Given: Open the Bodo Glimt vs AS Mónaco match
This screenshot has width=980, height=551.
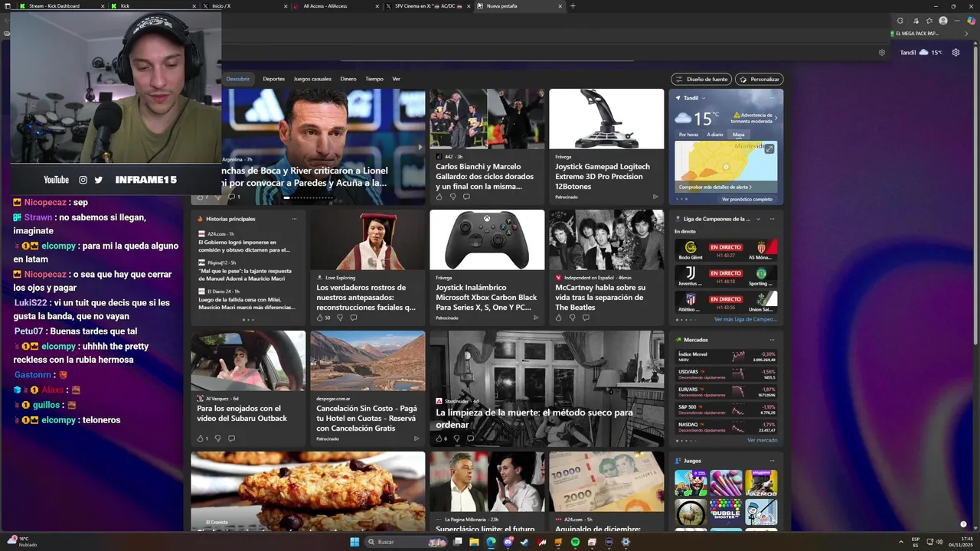Looking at the screenshot, I should pos(726,249).
